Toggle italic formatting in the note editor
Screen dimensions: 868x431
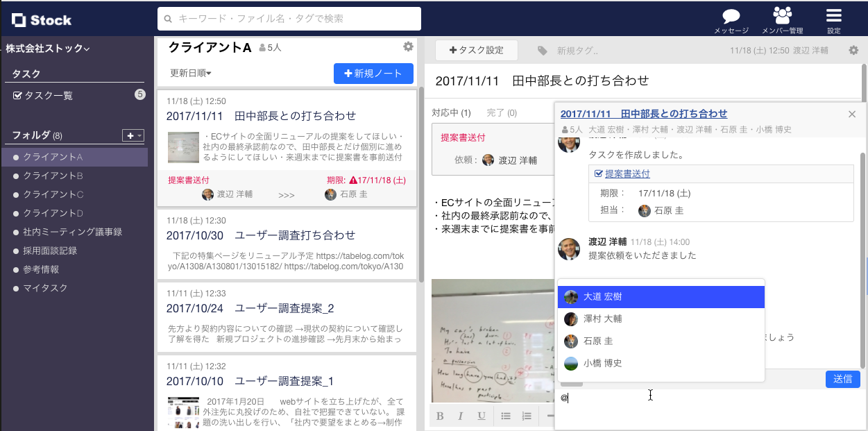[460, 416]
